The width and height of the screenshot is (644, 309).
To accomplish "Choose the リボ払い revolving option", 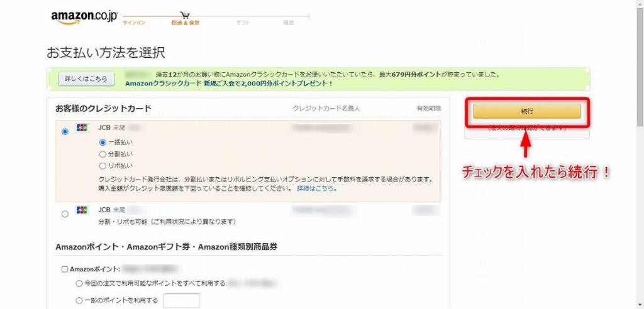I will click(103, 166).
